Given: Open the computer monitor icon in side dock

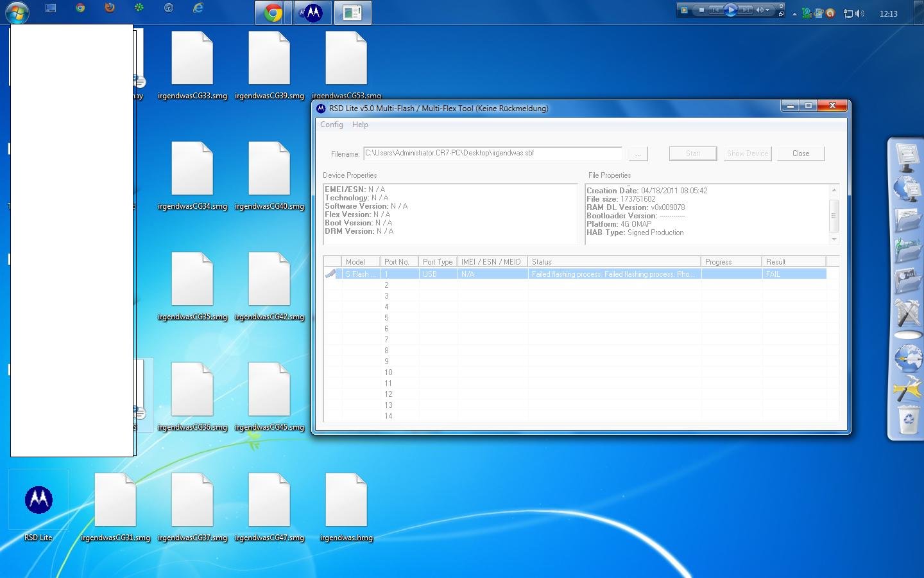Looking at the screenshot, I should tap(907, 157).
